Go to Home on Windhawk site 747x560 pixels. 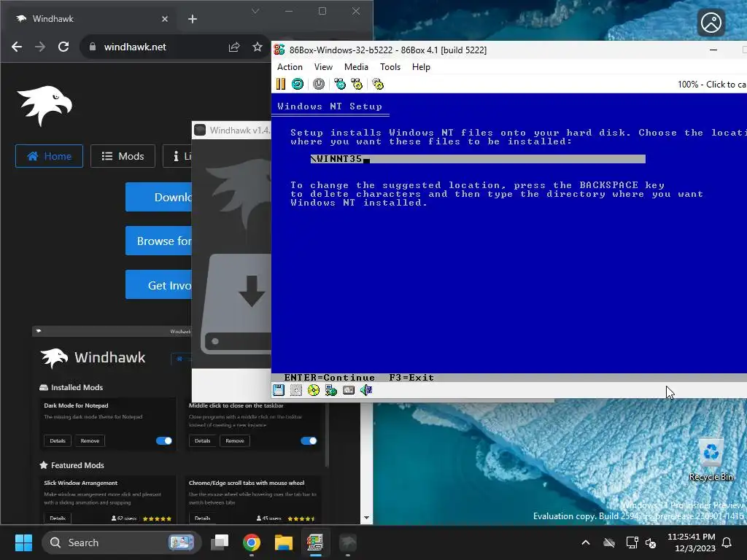pyautogui.click(x=49, y=156)
